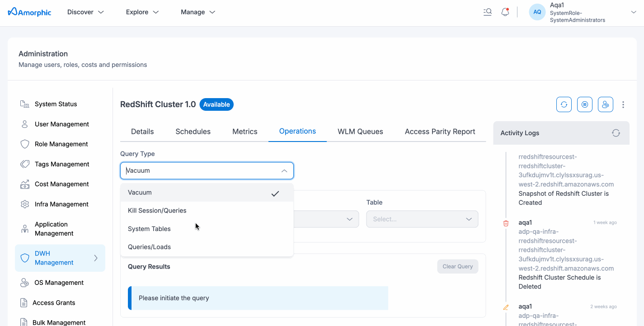
Task: Click the cluster refresh icon button
Action: (x=564, y=104)
